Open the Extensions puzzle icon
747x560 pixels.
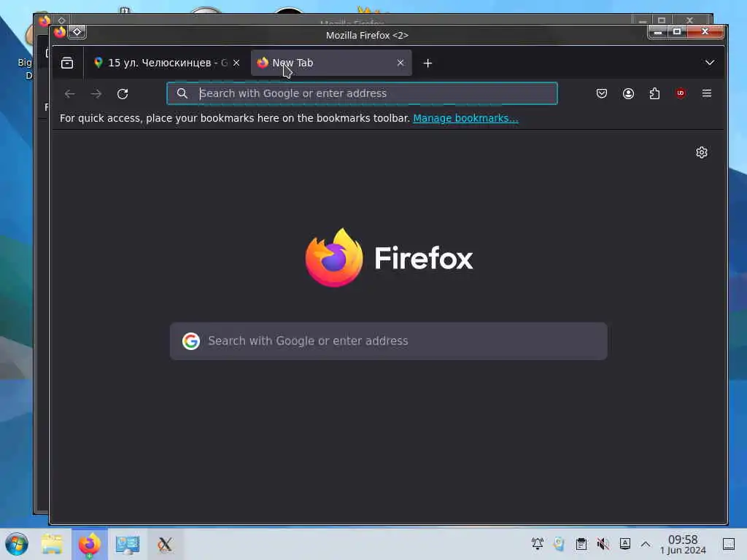point(654,93)
